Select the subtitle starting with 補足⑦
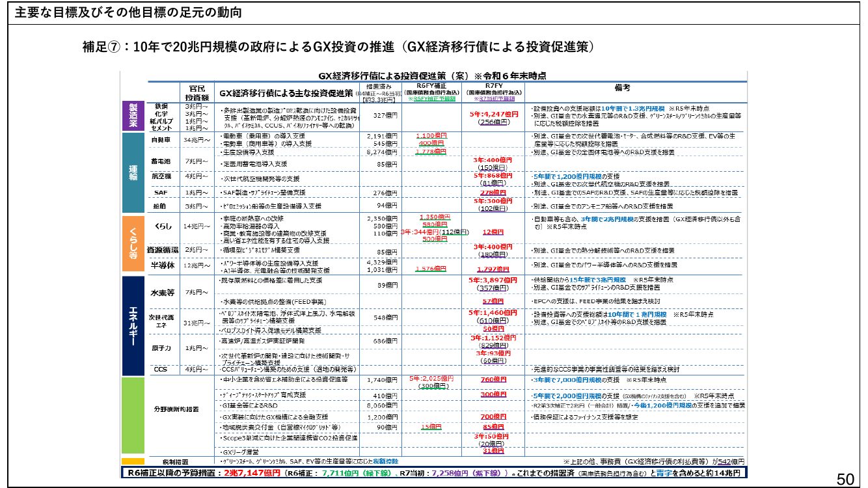The height and width of the screenshot is (488, 868). (338, 47)
